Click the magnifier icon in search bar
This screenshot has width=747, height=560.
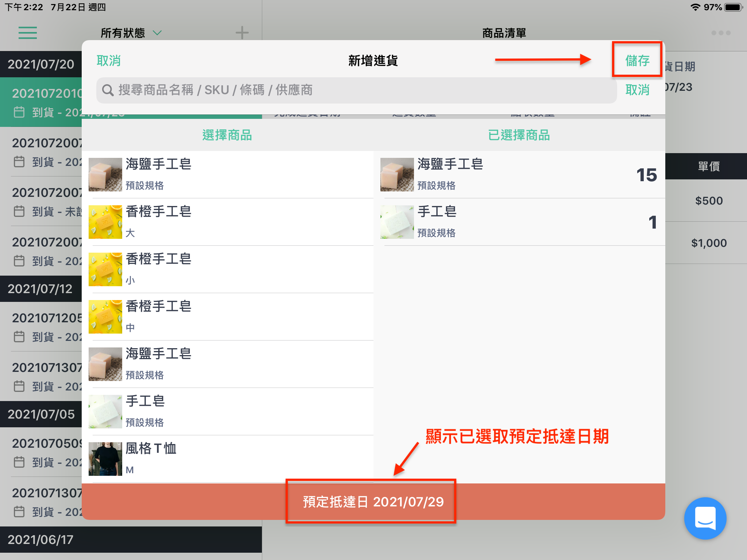pyautogui.click(x=108, y=90)
